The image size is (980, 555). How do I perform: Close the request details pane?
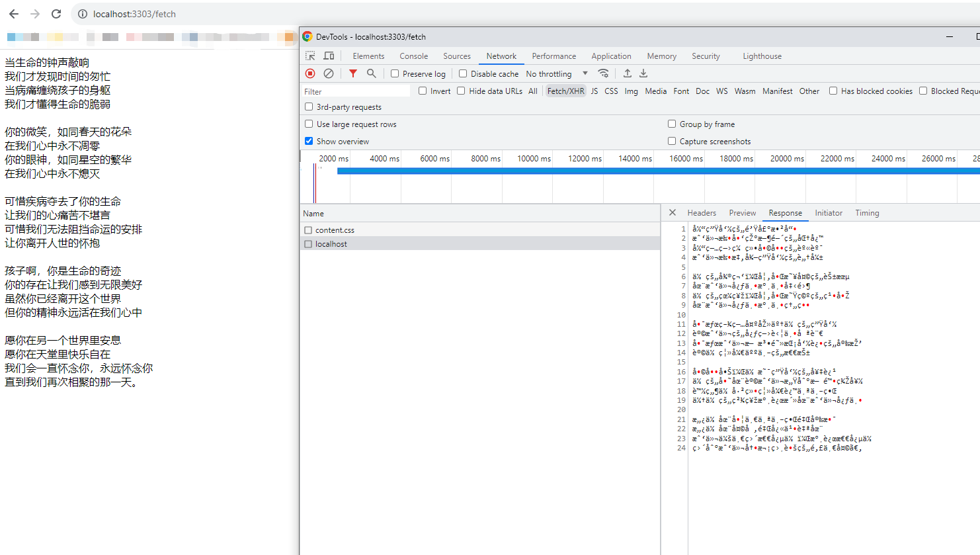click(x=673, y=213)
